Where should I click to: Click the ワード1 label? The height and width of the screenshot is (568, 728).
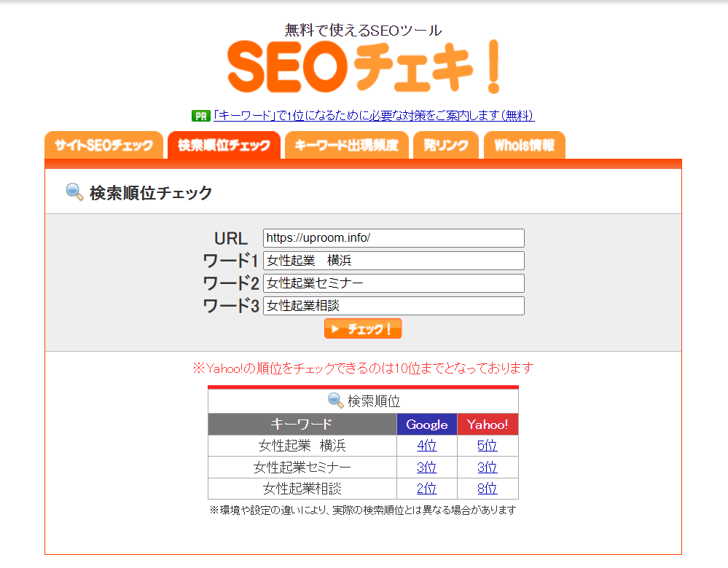pyautogui.click(x=230, y=261)
